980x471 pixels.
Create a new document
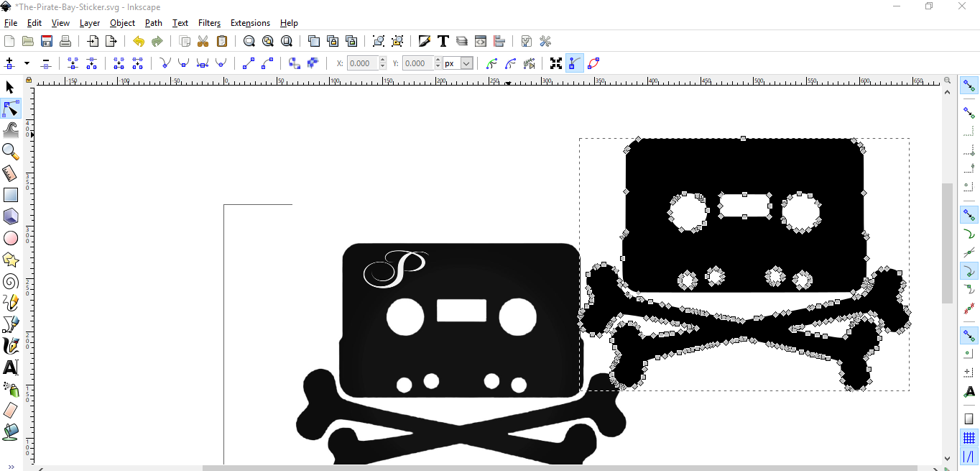[x=9, y=41]
